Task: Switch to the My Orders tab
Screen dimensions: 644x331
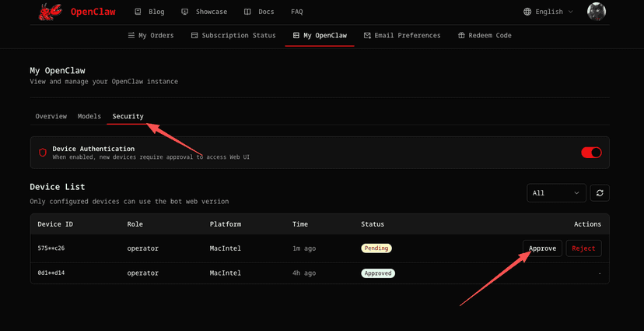Action: tap(151, 35)
